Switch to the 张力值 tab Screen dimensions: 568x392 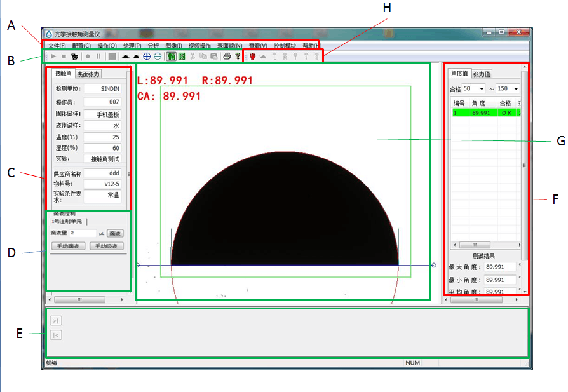(482, 74)
